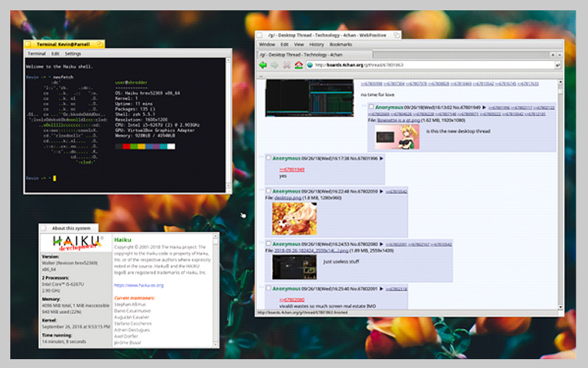Click the red X stop-loading icon
The width and height of the screenshot is (588, 368).
287,66
